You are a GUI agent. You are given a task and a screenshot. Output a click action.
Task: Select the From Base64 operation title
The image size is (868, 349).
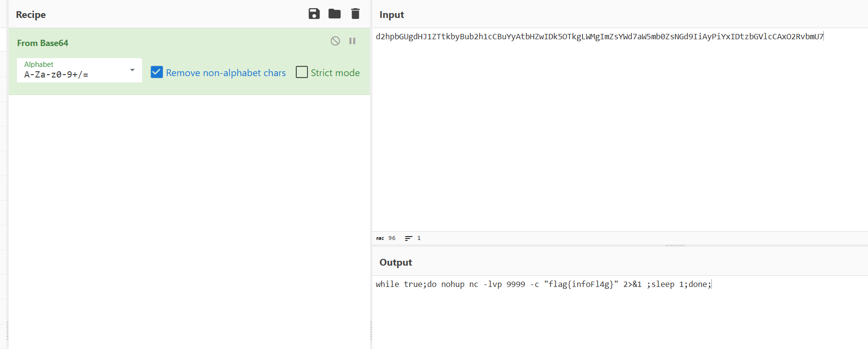[43, 43]
